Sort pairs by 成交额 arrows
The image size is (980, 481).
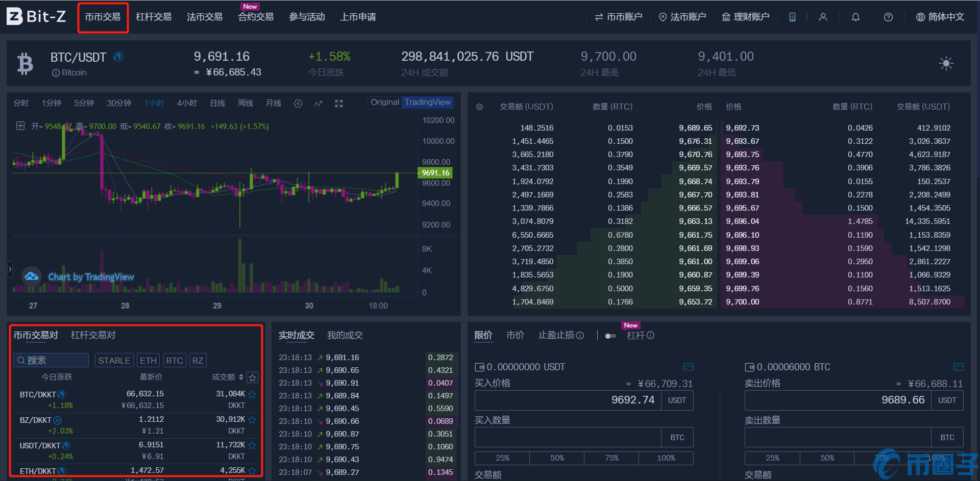(241, 377)
